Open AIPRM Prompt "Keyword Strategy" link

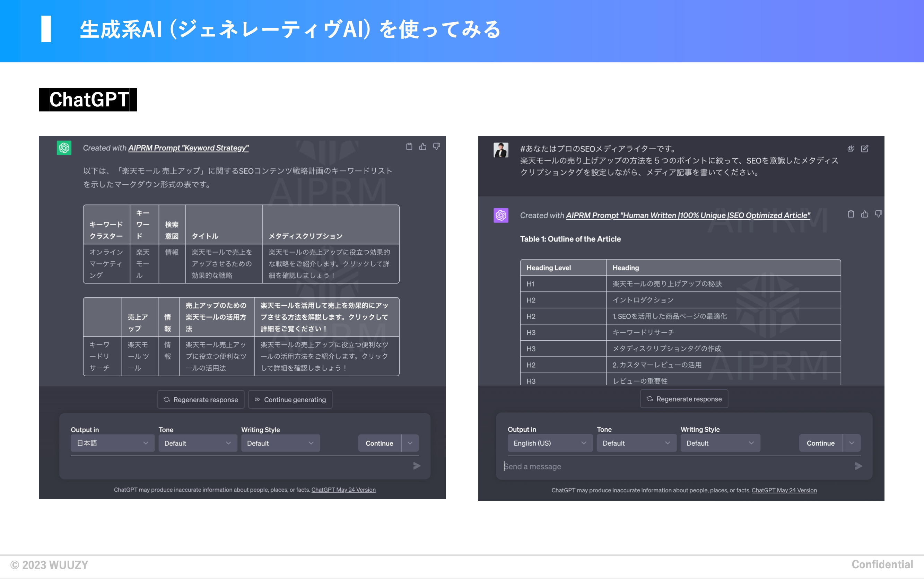click(189, 148)
